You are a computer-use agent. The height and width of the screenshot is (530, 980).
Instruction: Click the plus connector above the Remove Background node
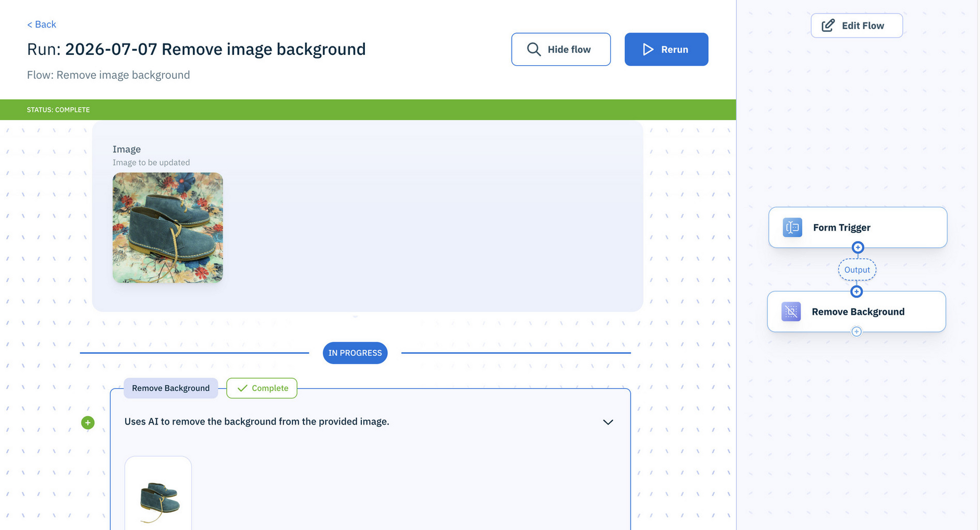coord(856,292)
